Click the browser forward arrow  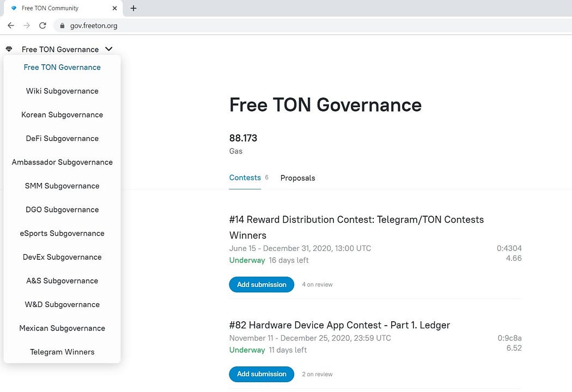(27, 26)
